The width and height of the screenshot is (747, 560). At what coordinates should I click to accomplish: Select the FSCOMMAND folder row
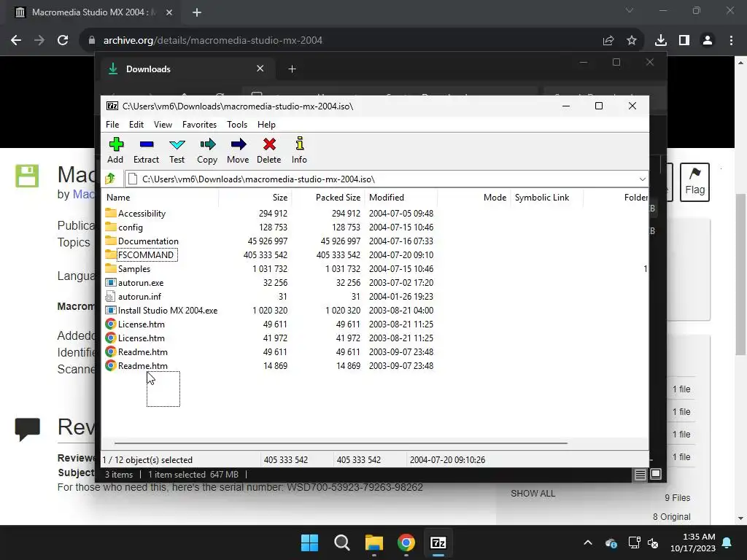point(269,254)
